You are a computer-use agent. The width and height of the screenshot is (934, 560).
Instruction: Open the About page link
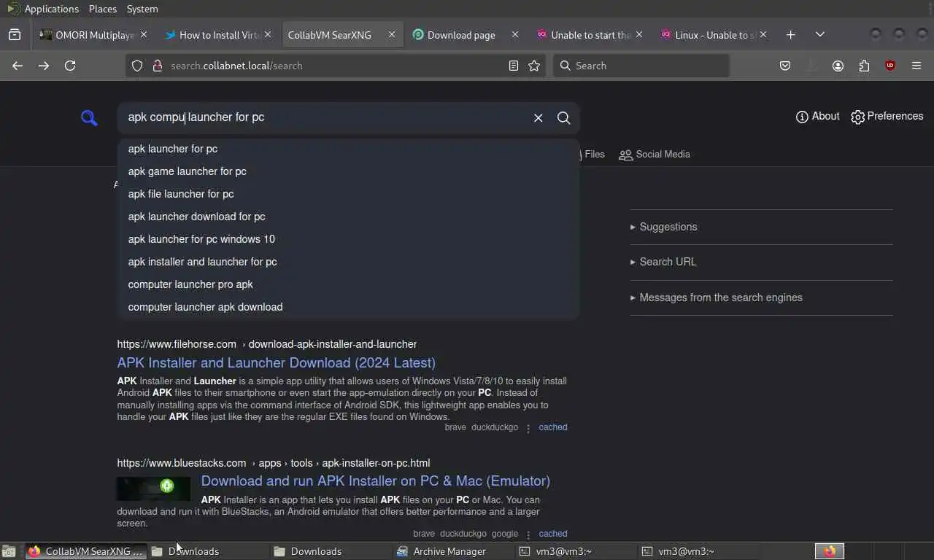pos(817,117)
